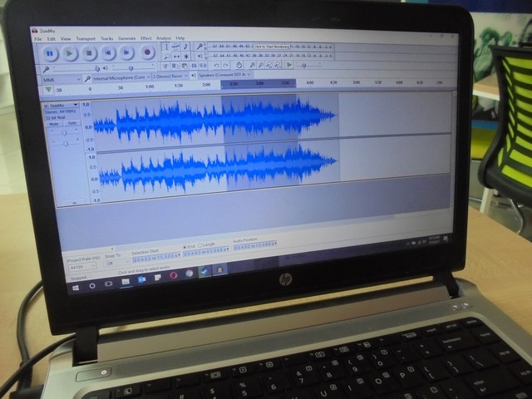This screenshot has width=532, height=399.
Task: Click the Skip to Start button
Action: [108, 53]
